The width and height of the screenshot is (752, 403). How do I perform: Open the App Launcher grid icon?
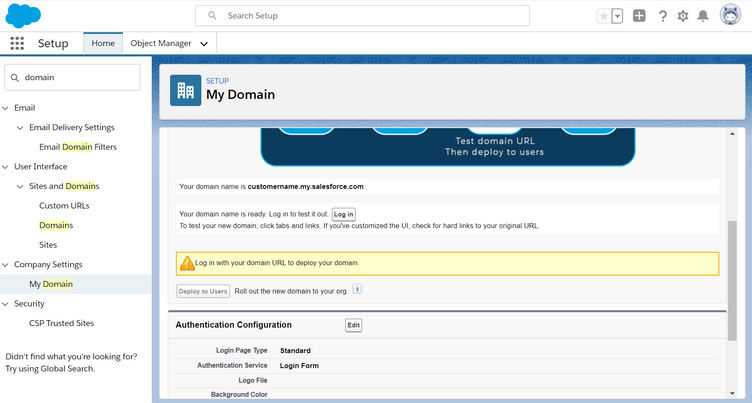(x=17, y=43)
